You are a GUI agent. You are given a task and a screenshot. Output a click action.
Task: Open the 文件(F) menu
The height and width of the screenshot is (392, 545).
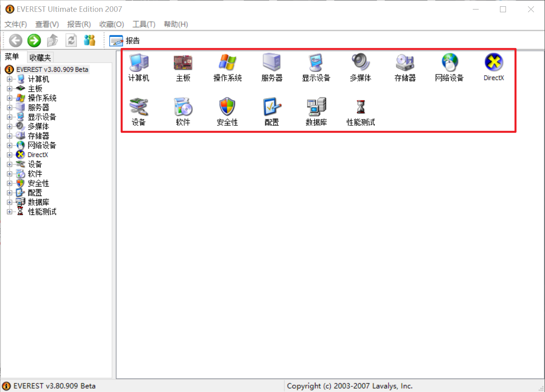click(x=16, y=24)
